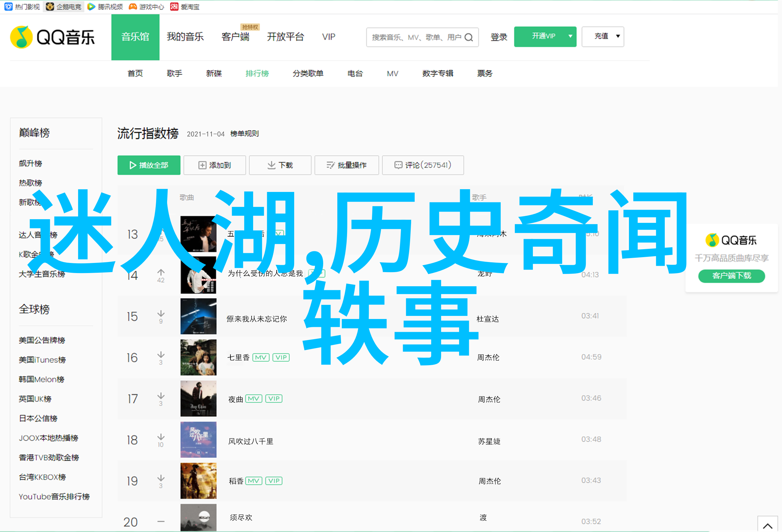This screenshot has height=532, width=782.
Task: Open JOOX本地热播榜 in sidebar
Action: (48, 438)
